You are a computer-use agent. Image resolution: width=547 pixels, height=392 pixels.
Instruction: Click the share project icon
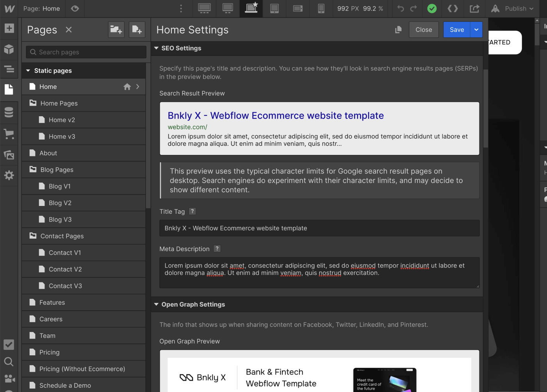coord(474,9)
